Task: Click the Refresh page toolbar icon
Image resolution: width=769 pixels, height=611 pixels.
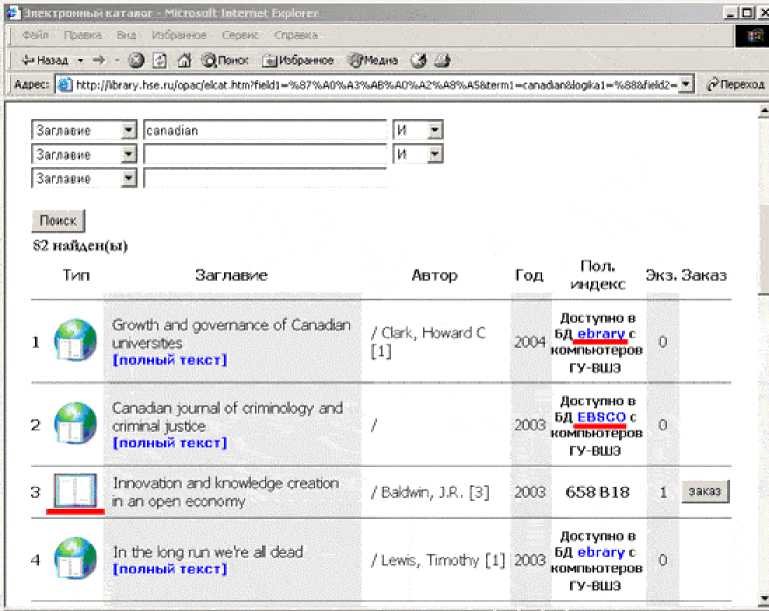Action: click(160, 60)
